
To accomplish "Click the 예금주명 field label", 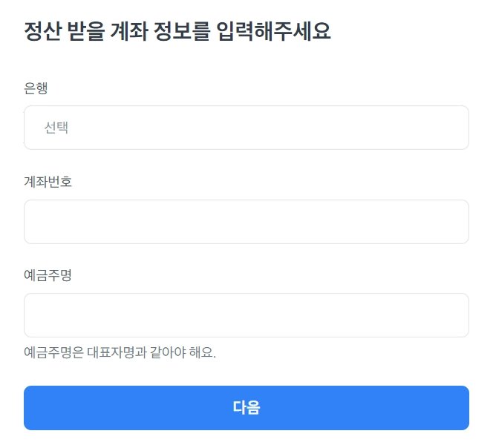I will click(x=48, y=275).
